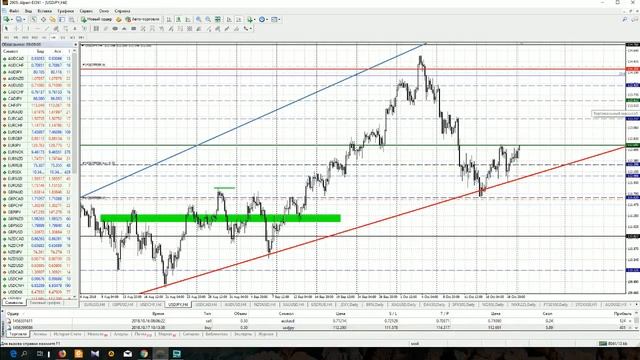640x360 pixels.
Task: Switch chart to bar chart display
Action: point(169,19)
